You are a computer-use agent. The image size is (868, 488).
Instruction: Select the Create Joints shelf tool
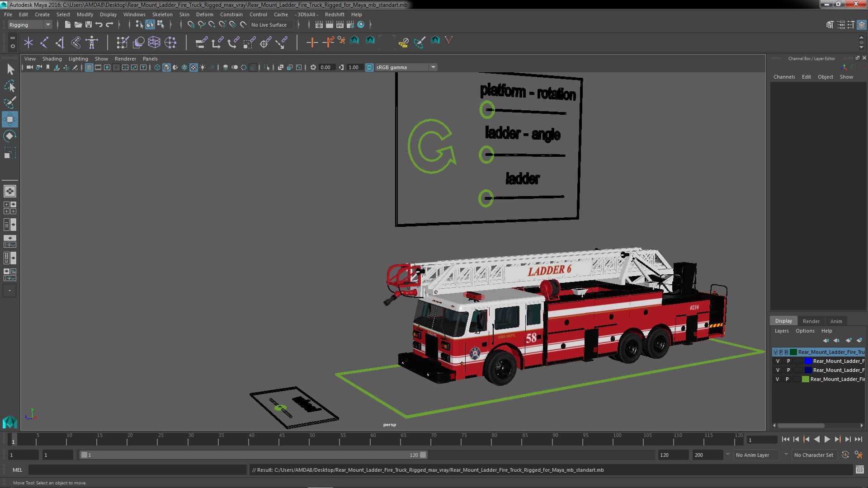44,42
